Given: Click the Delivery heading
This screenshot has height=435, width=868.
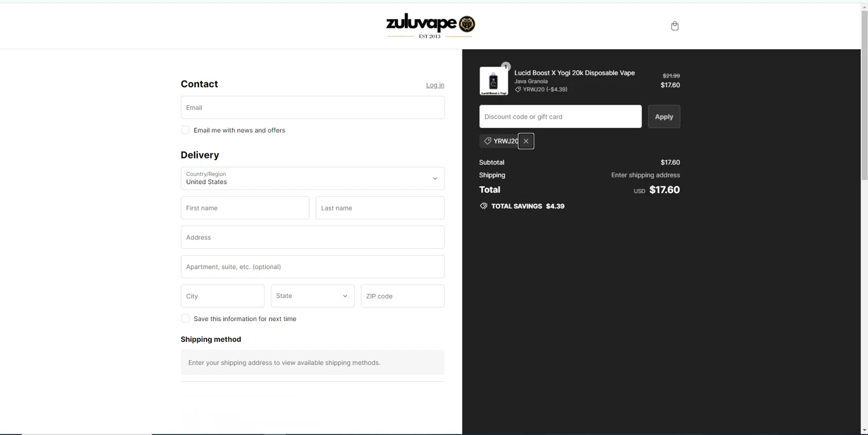Looking at the screenshot, I should tap(200, 155).
